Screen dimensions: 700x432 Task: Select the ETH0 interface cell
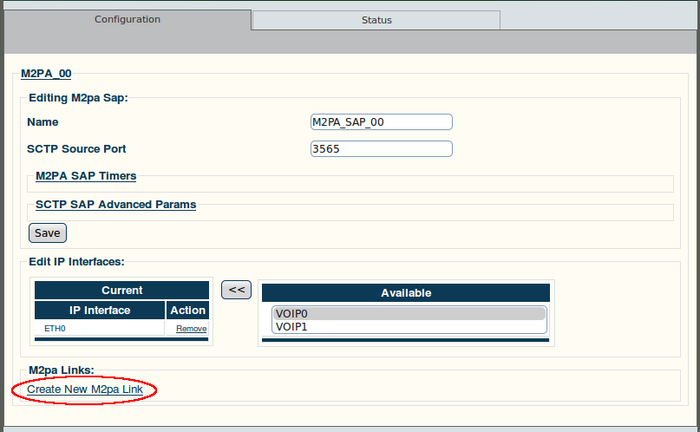point(100,328)
